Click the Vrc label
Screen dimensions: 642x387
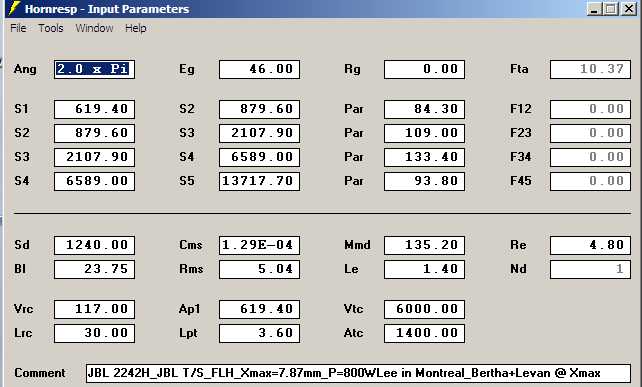point(23,309)
